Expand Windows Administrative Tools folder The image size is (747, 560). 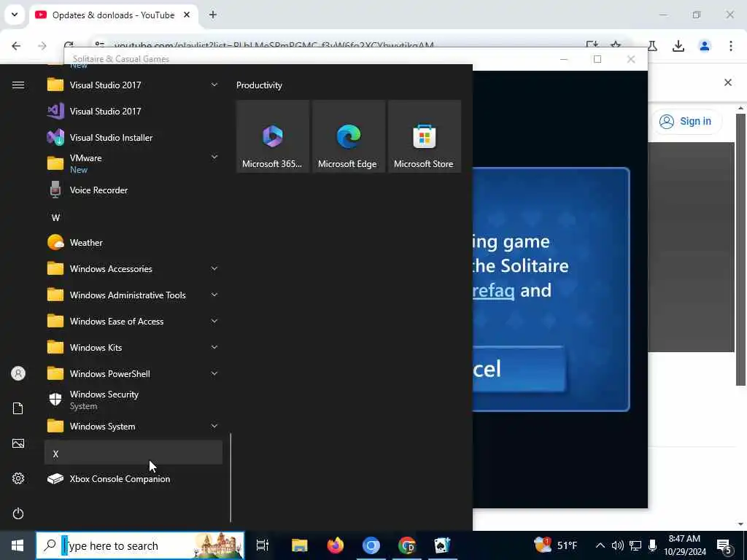pyautogui.click(x=133, y=295)
